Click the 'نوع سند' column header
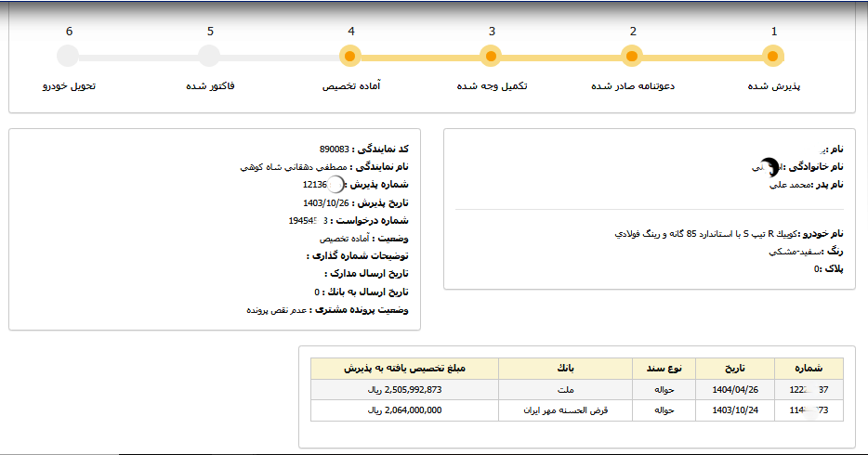 (x=664, y=369)
